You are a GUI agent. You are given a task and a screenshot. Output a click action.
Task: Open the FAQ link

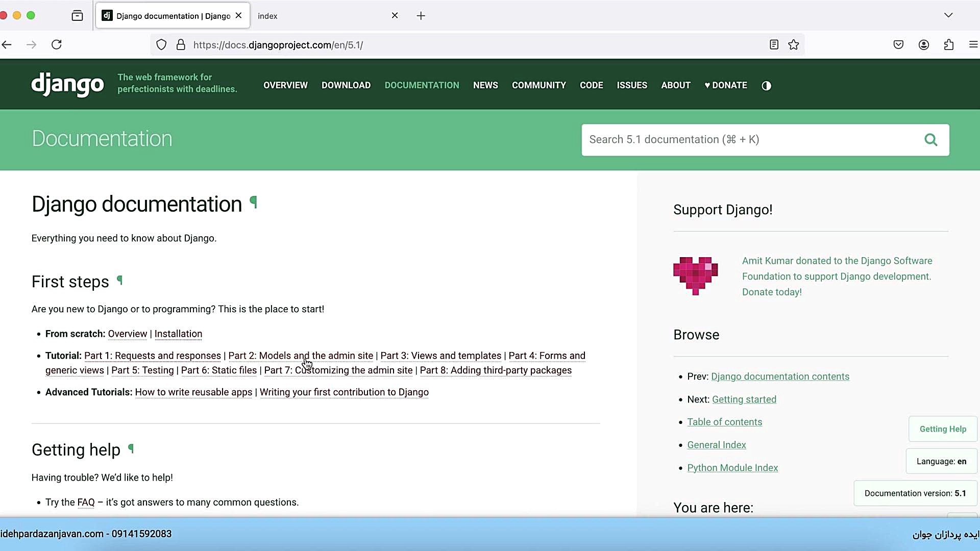86,503
